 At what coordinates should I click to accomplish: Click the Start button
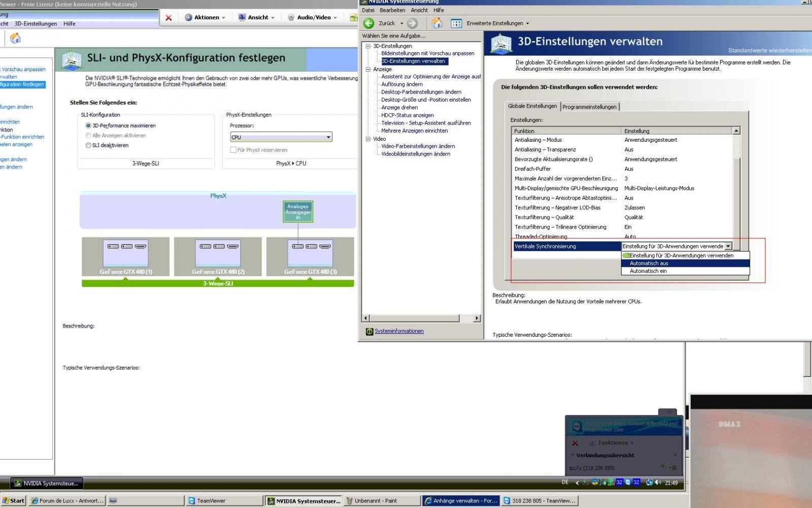pos(13,501)
